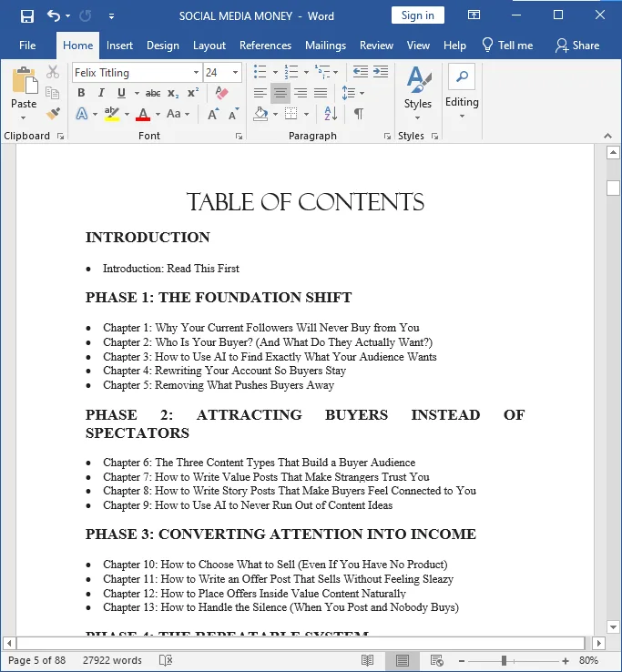Click the Undo arrow icon
This screenshot has height=672, width=622.
click(54, 16)
